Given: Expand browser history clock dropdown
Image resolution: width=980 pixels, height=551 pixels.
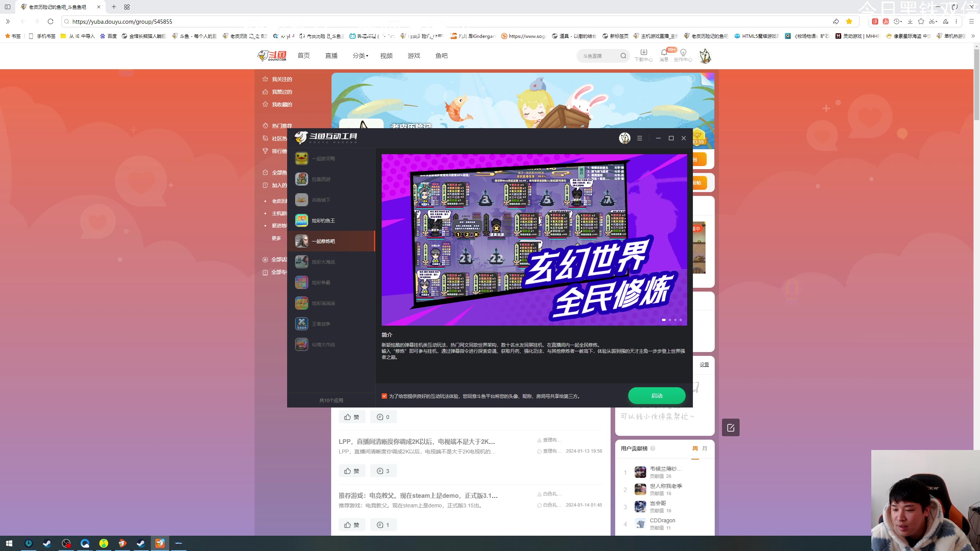Looking at the screenshot, I should pyautogui.click(x=898, y=21).
